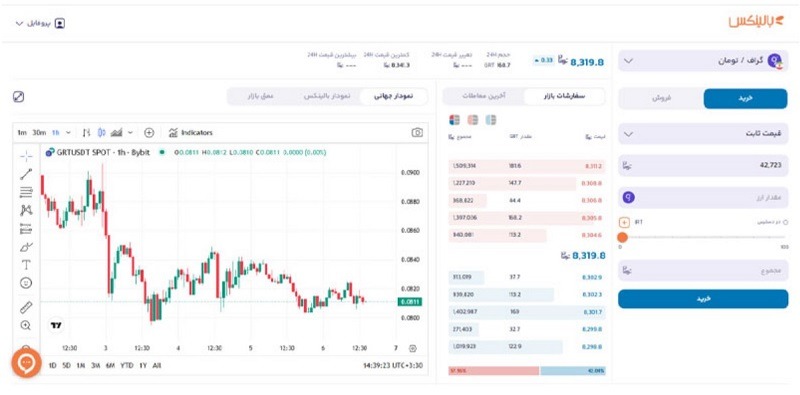Show only buy orders in order book

490,120
